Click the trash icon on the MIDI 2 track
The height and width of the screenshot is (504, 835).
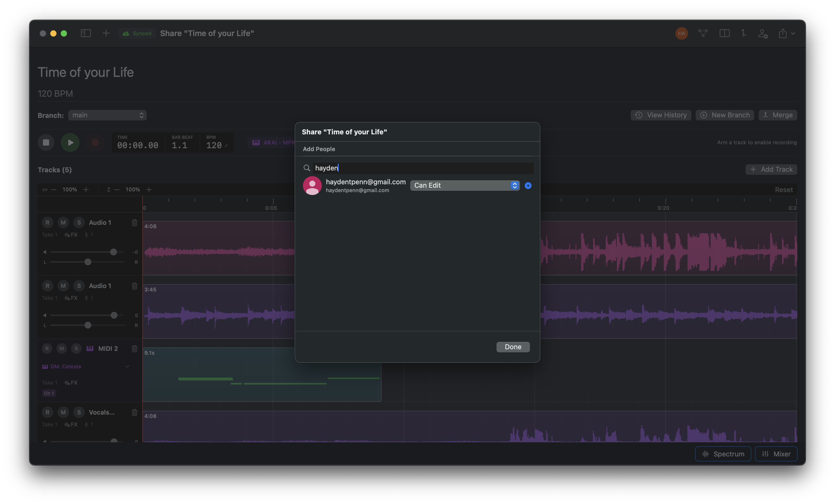point(134,348)
